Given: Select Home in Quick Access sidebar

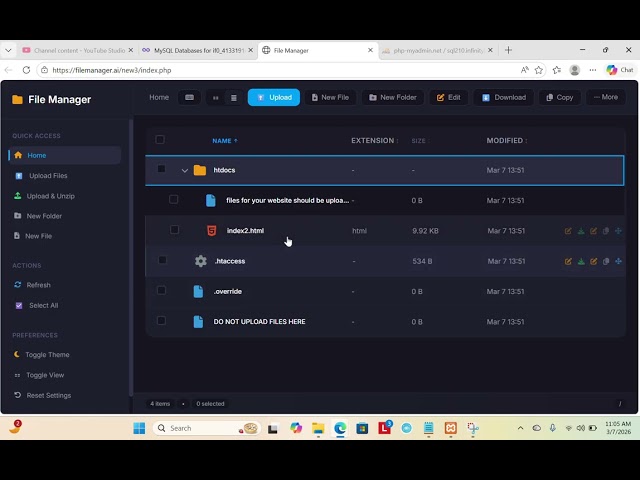Looking at the screenshot, I should (x=64, y=156).
